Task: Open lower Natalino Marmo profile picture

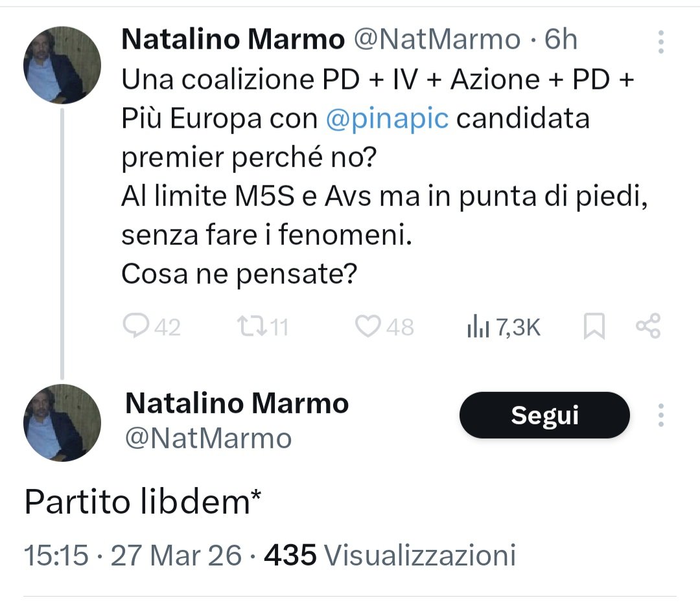Action: [x=62, y=422]
